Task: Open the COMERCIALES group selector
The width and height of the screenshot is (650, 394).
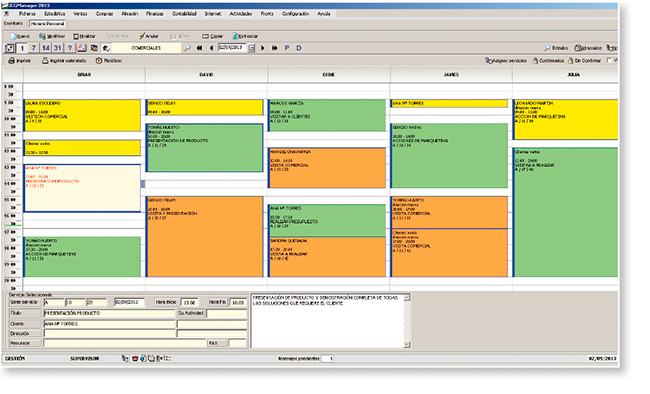Action: [x=146, y=48]
